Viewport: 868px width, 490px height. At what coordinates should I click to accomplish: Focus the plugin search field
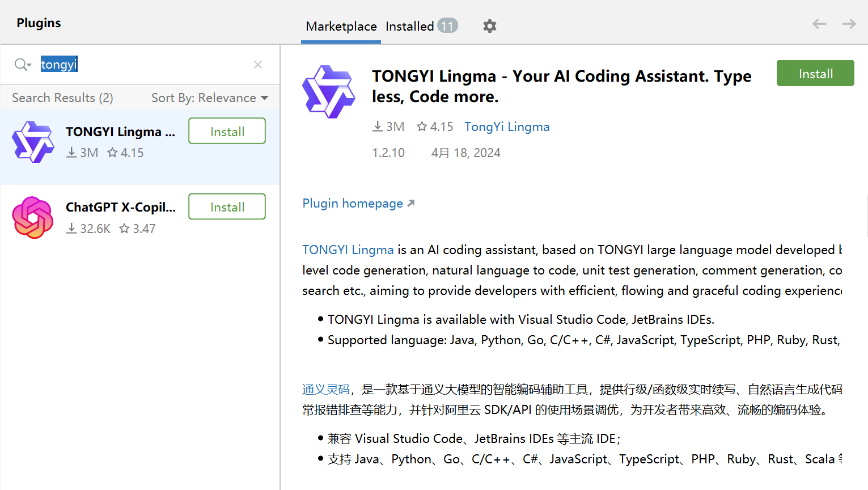tap(139, 65)
